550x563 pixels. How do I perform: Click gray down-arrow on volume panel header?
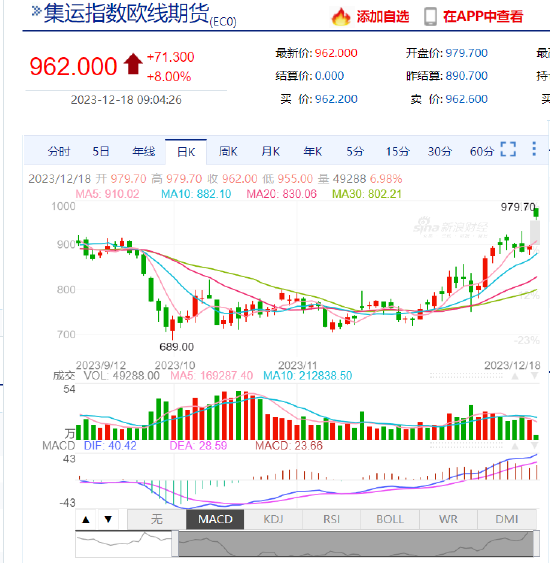534,376
